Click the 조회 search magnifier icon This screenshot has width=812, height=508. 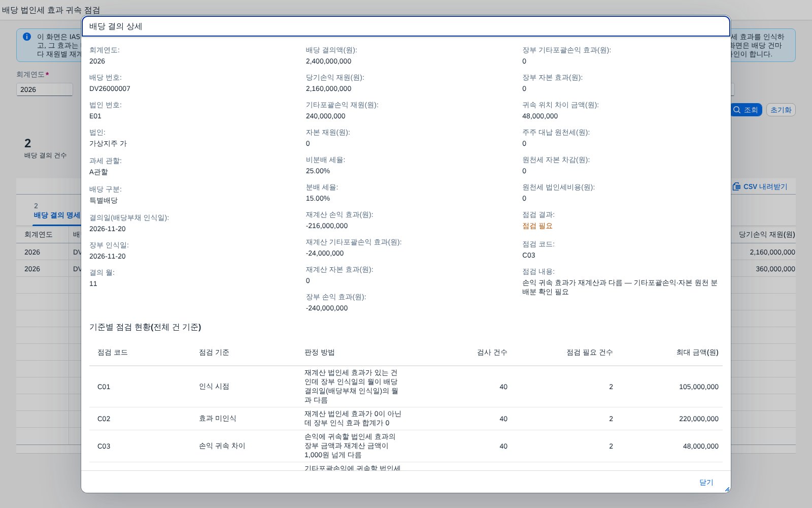pyautogui.click(x=737, y=110)
